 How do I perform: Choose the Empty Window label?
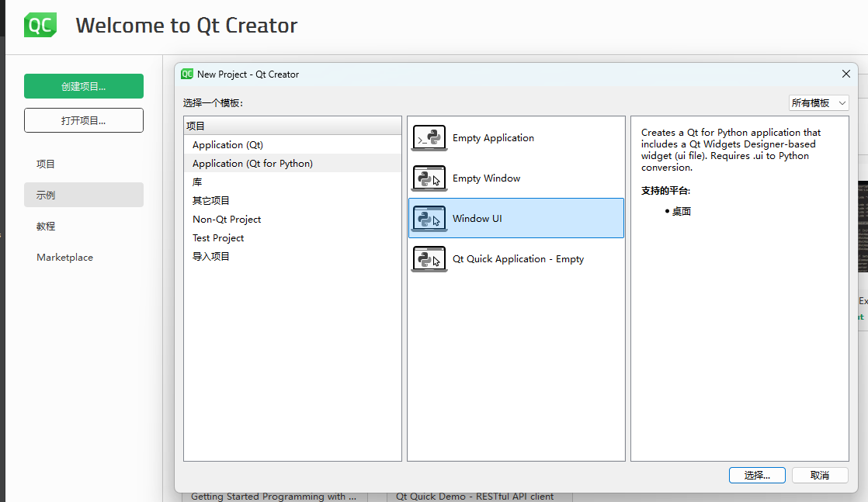pos(486,178)
